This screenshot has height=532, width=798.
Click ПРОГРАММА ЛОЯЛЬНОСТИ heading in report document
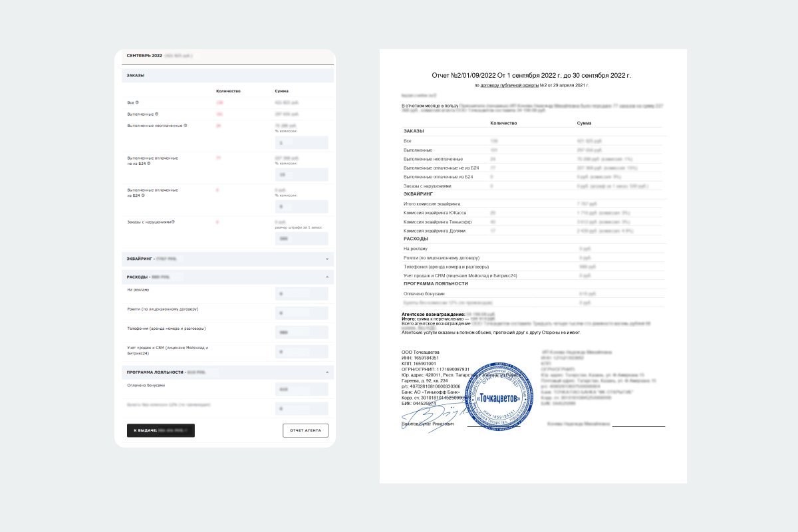(436, 283)
